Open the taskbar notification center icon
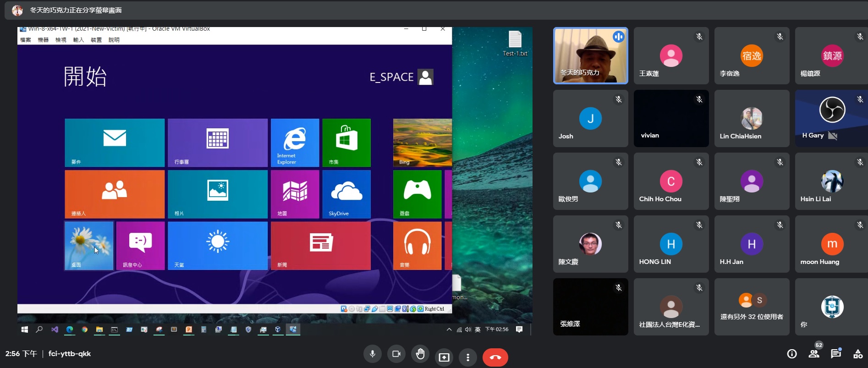This screenshot has height=368, width=868. click(519, 330)
